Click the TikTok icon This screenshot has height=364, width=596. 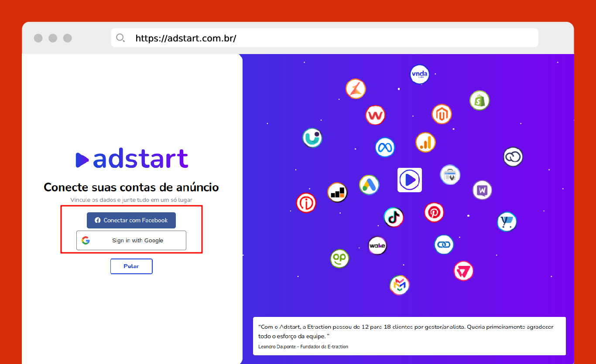click(x=394, y=217)
